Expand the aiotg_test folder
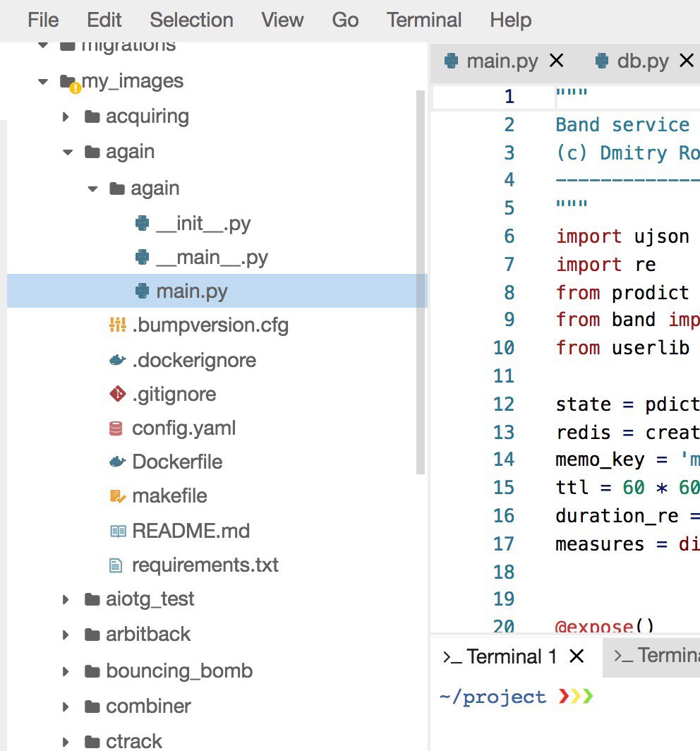The image size is (700, 751). pyautogui.click(x=66, y=599)
